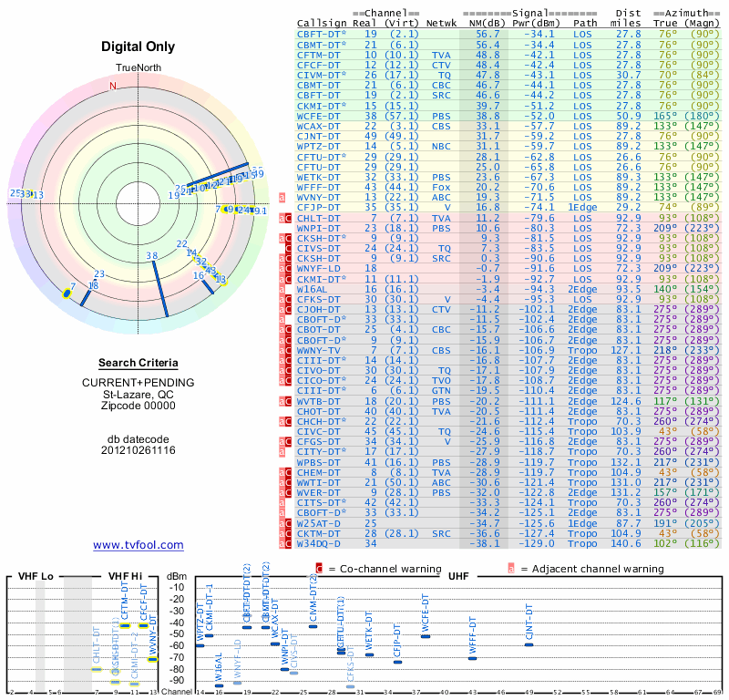The height and width of the screenshot is (700, 729).
Task: Select the CKTM-DT callsign in the table
Action: click(319, 533)
